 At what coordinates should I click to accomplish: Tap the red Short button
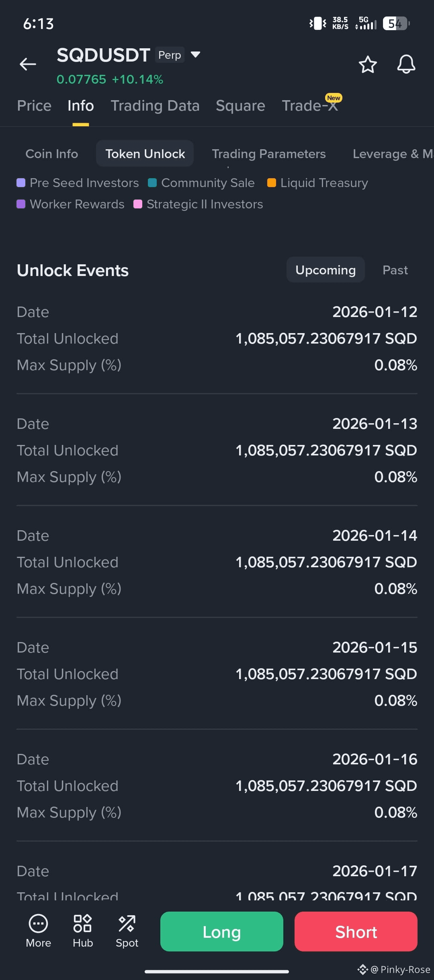pyautogui.click(x=356, y=931)
